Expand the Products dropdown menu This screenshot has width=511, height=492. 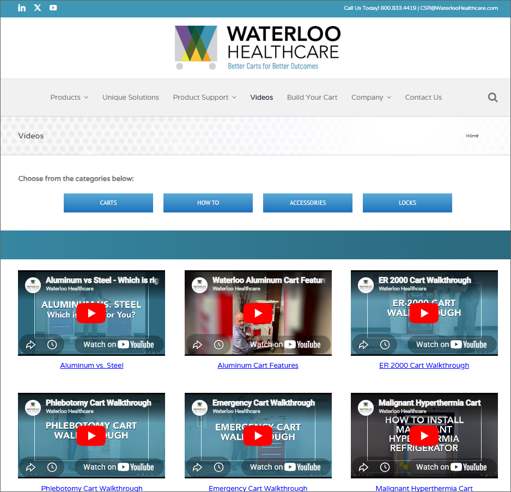[69, 97]
